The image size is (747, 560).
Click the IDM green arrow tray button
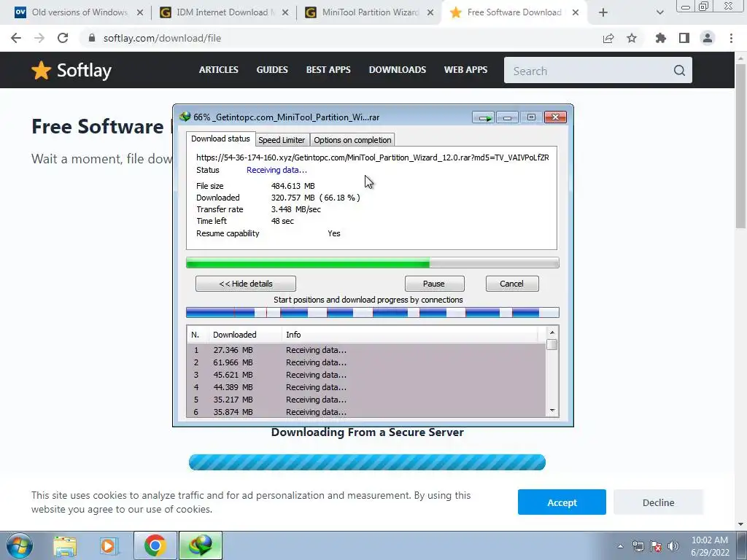pyautogui.click(x=484, y=117)
